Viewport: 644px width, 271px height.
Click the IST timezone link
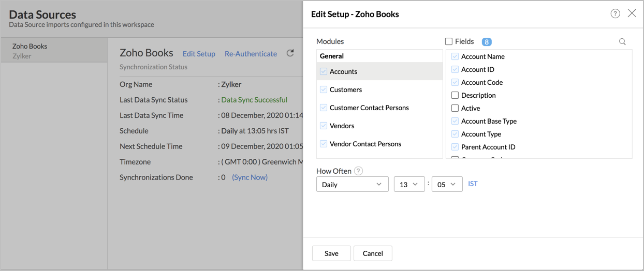tap(473, 184)
